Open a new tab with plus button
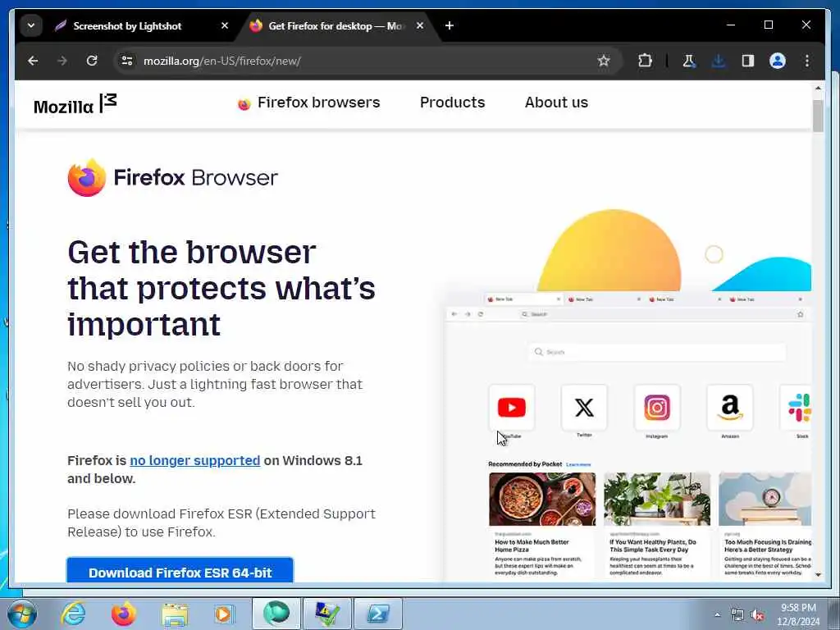The height and width of the screenshot is (630, 840). [450, 25]
